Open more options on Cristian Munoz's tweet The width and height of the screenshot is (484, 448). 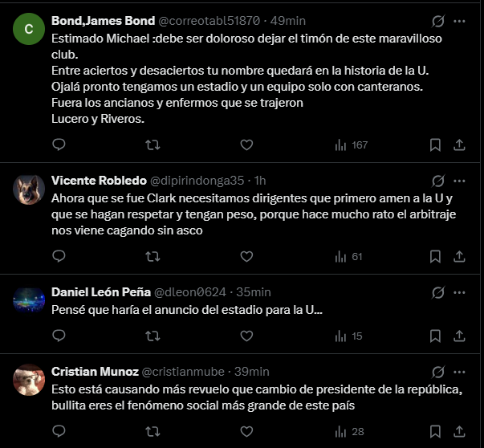tap(460, 372)
